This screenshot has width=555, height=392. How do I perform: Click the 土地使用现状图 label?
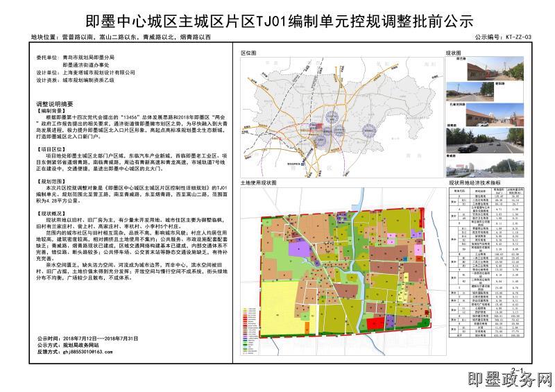tap(258, 183)
